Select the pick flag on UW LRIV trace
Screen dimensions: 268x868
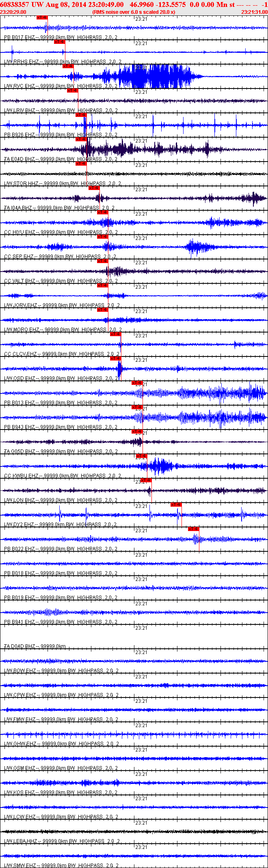pyautogui.click(x=72, y=91)
